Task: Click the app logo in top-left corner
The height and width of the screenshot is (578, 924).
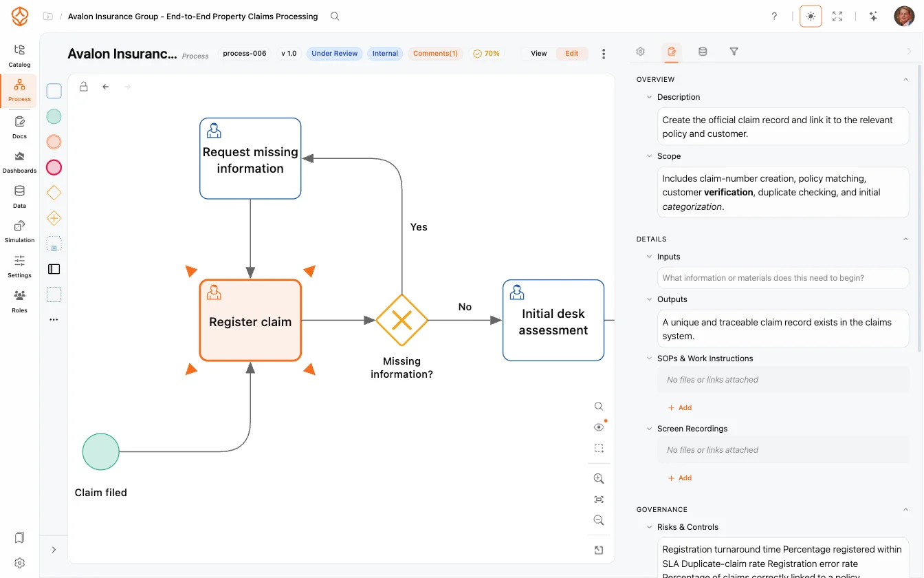Action: 20,17
